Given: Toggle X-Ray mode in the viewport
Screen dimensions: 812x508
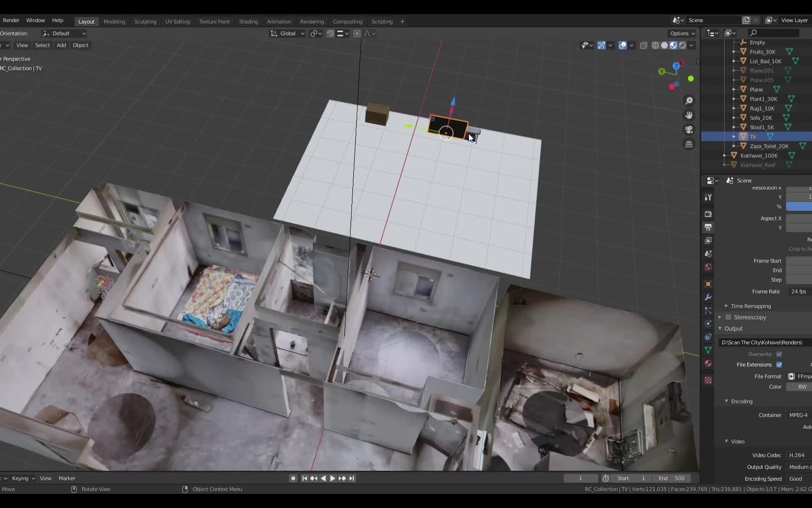Looking at the screenshot, I should point(643,45).
